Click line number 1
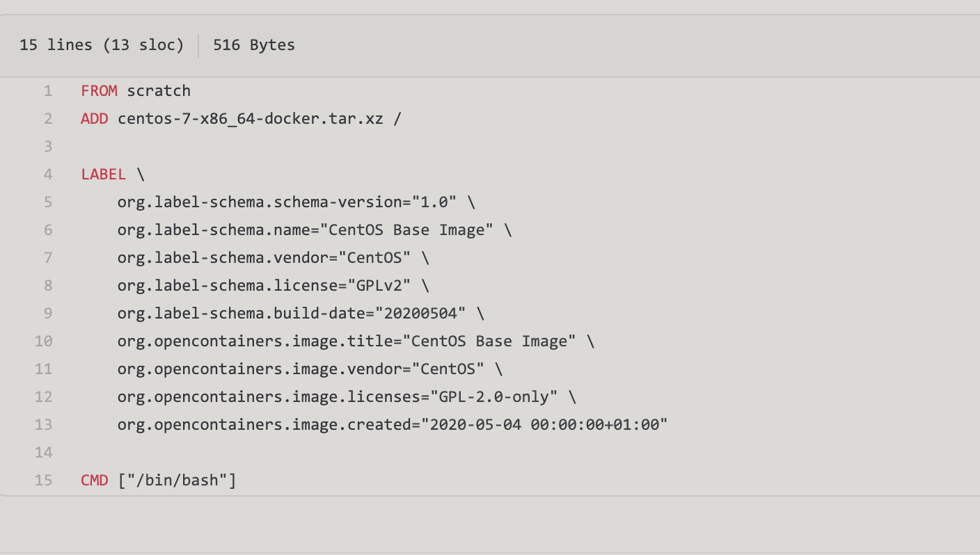This screenshot has width=980, height=555. pos(47,91)
